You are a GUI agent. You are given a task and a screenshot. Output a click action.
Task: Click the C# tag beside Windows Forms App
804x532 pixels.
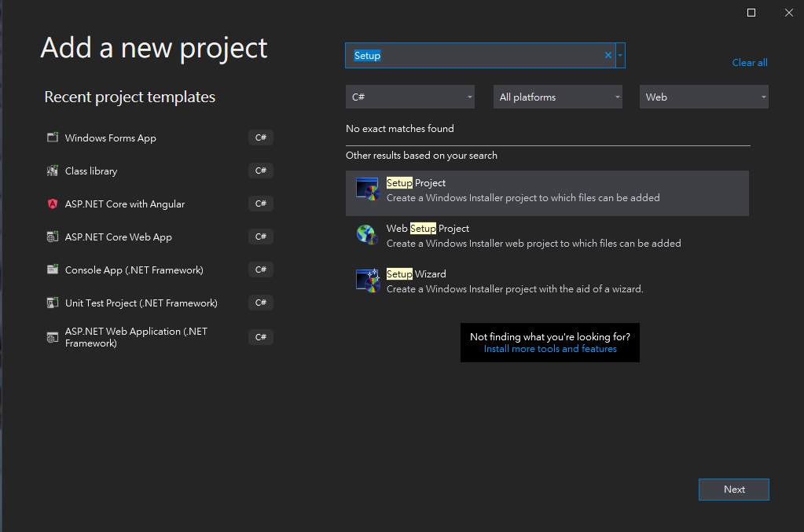coord(261,138)
